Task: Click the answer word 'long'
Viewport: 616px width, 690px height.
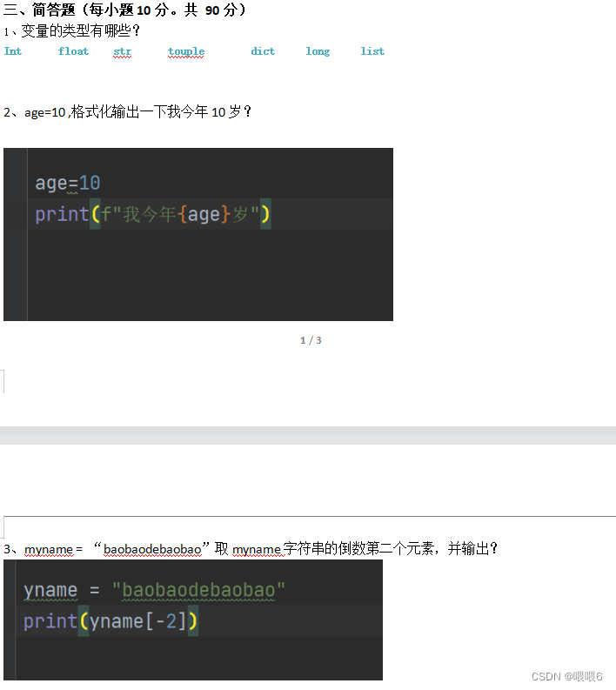Action: point(318,51)
